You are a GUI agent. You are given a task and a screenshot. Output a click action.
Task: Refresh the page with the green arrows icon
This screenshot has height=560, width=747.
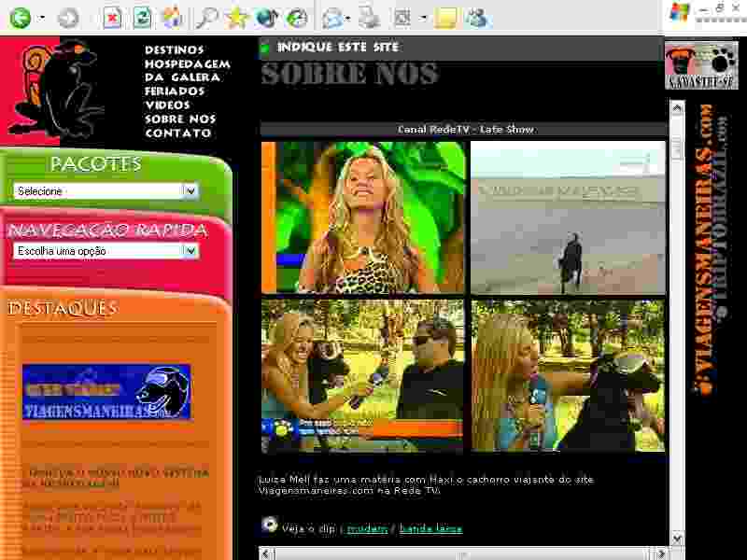tap(143, 18)
